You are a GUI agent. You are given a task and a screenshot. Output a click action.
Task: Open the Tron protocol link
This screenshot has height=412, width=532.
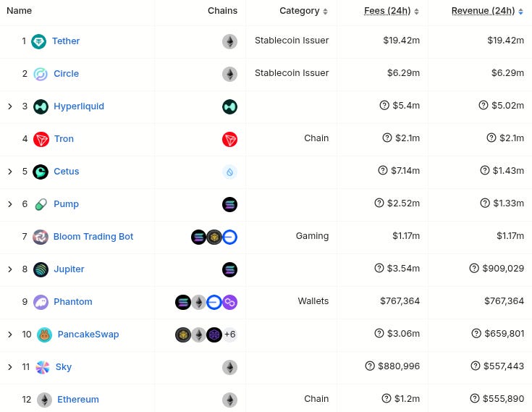tap(64, 139)
